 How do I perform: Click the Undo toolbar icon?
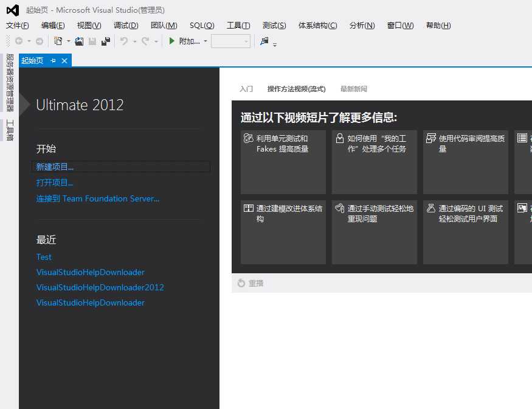pyautogui.click(x=124, y=41)
